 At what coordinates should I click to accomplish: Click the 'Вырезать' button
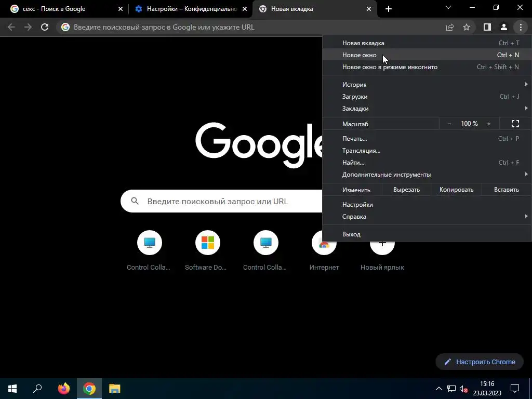(x=406, y=190)
